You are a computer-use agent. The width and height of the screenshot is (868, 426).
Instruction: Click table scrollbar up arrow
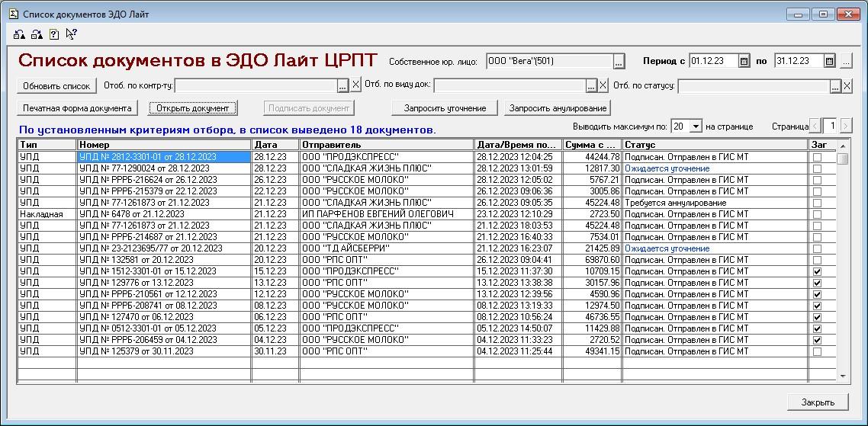843,146
